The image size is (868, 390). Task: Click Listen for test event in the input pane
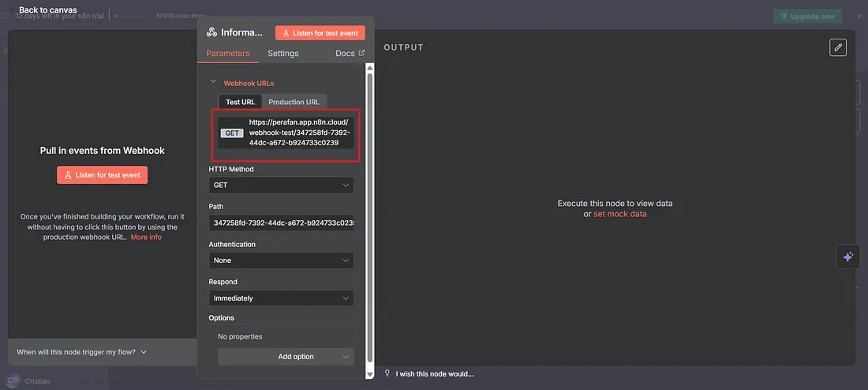(x=103, y=175)
